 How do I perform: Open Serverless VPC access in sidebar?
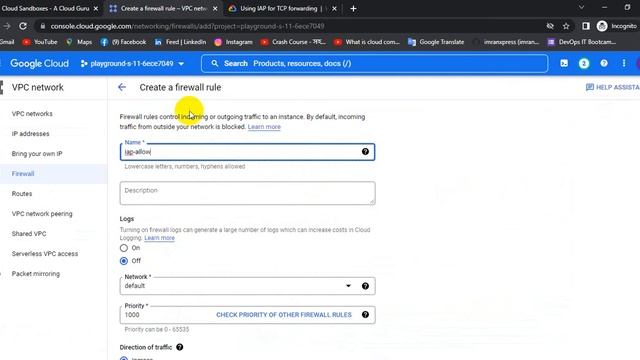point(45,254)
